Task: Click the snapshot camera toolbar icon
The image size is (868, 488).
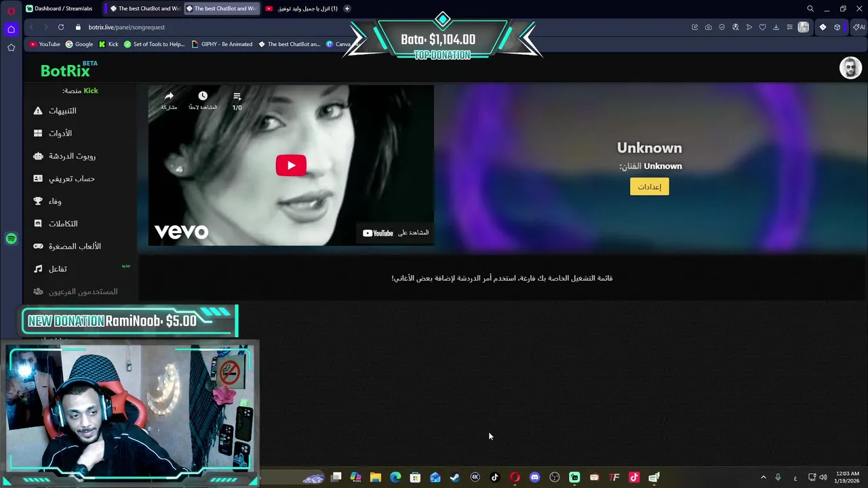Action: point(709,27)
